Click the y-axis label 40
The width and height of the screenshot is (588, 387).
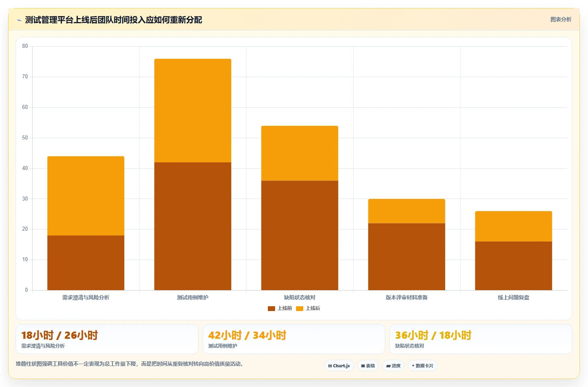tap(25, 168)
